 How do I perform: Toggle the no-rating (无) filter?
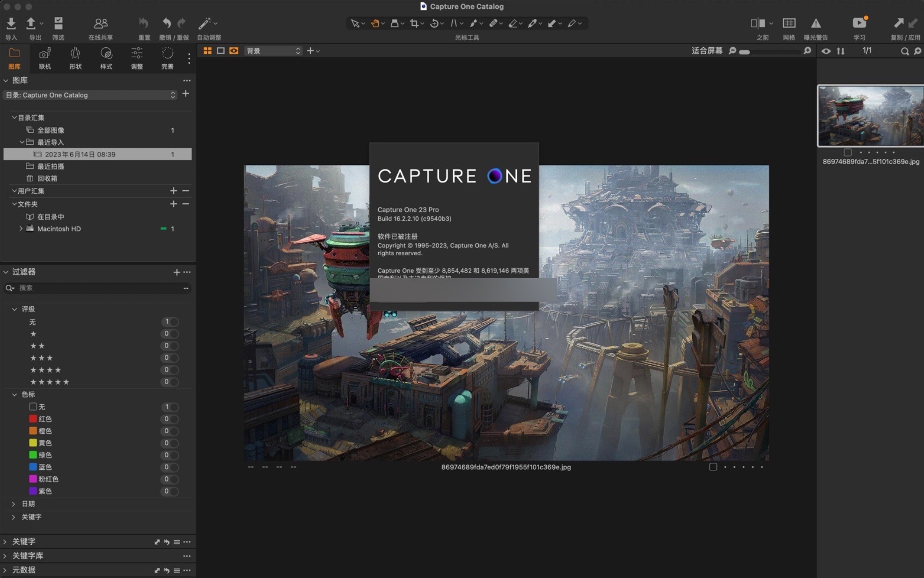pyautogui.click(x=169, y=322)
